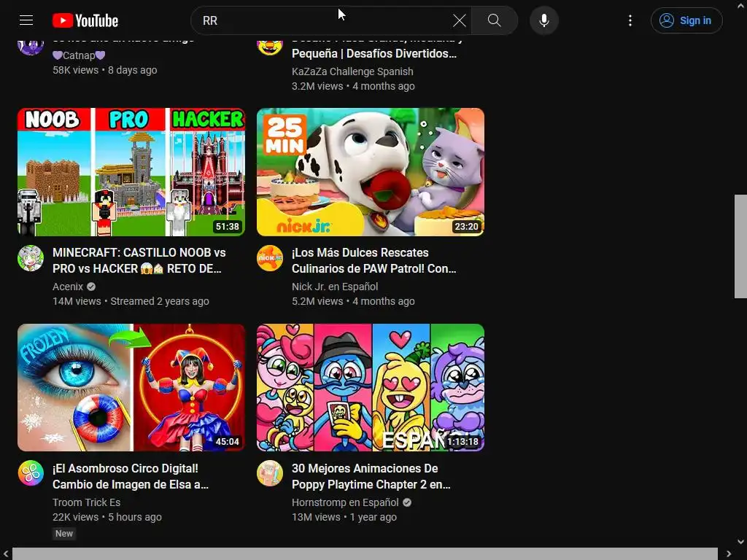Play the Frozen eye circus thumbnail

coord(131,388)
